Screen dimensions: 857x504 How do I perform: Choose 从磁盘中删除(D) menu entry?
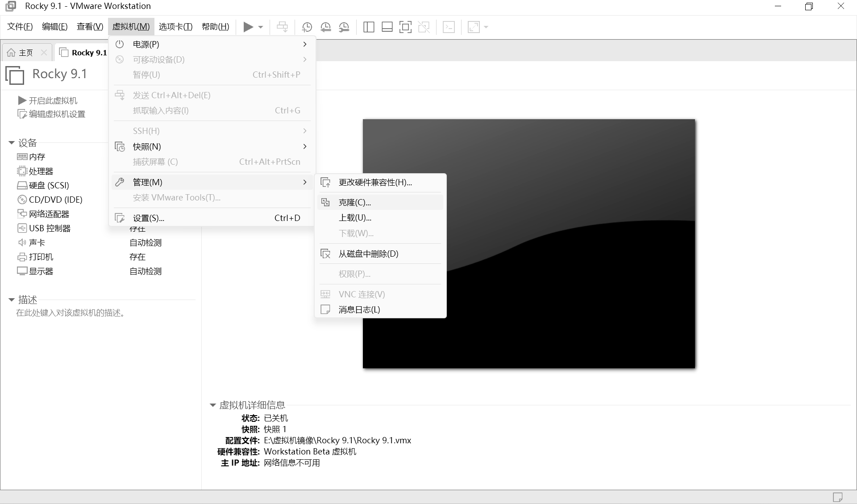point(368,254)
